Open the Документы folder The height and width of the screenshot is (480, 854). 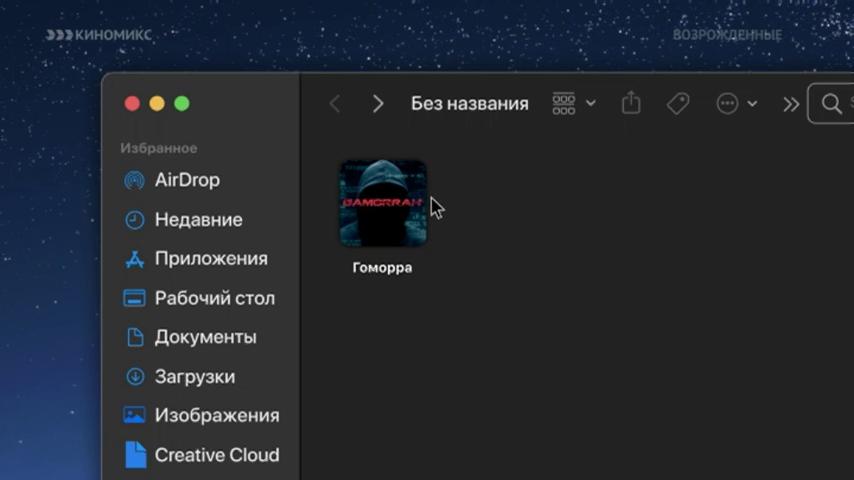[x=191, y=337]
